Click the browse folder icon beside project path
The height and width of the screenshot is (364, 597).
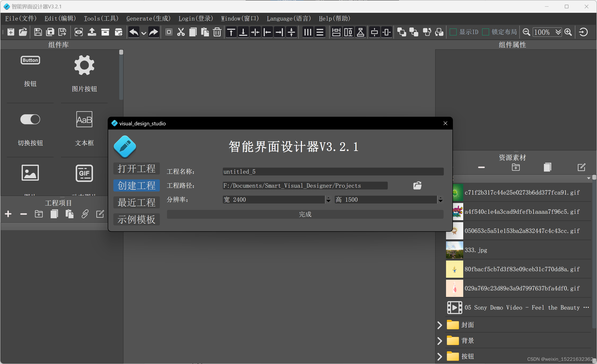(x=417, y=185)
